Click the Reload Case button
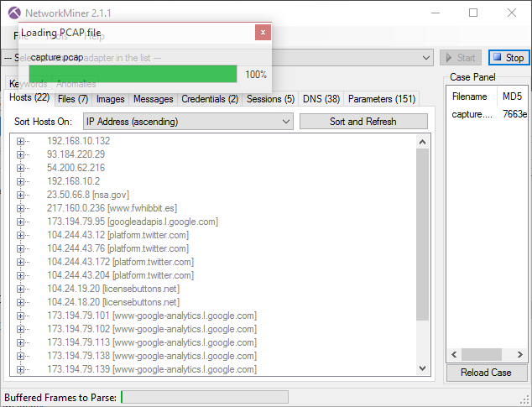This screenshot has width=532, height=407. pyautogui.click(x=486, y=373)
